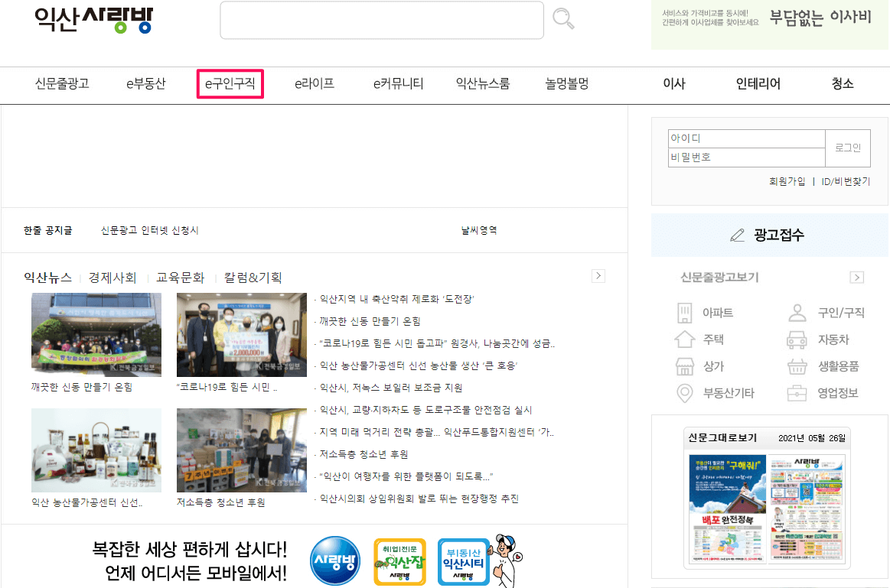Viewport: 890px width, 588px height.
Task: Open the e라이프 menu
Action: [x=315, y=84]
